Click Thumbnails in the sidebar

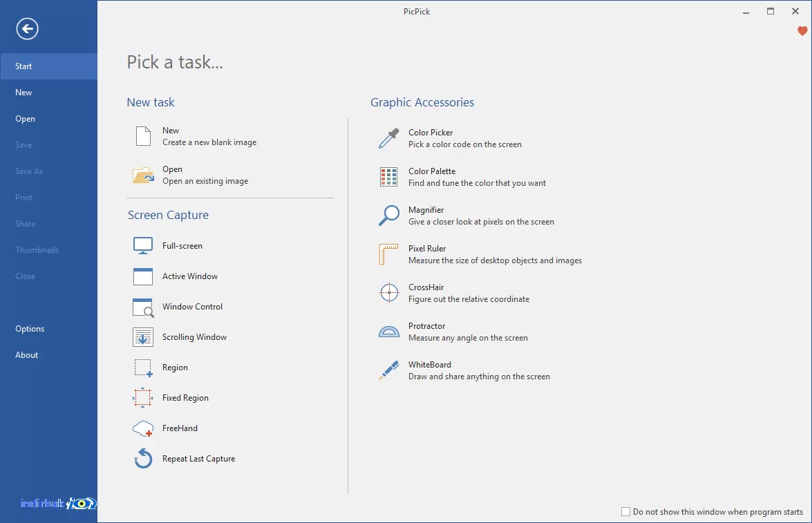pos(48,250)
